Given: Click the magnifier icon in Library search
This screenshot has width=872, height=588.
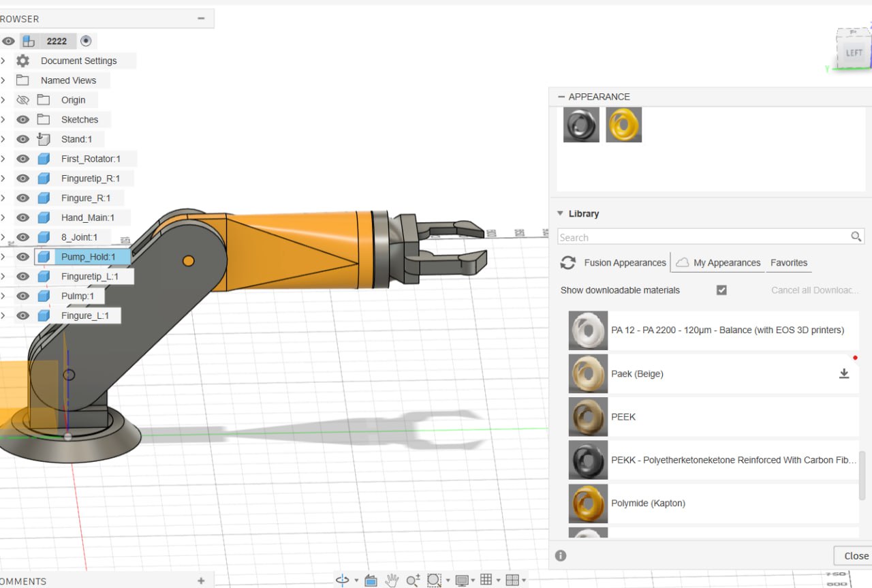Looking at the screenshot, I should click(x=856, y=237).
